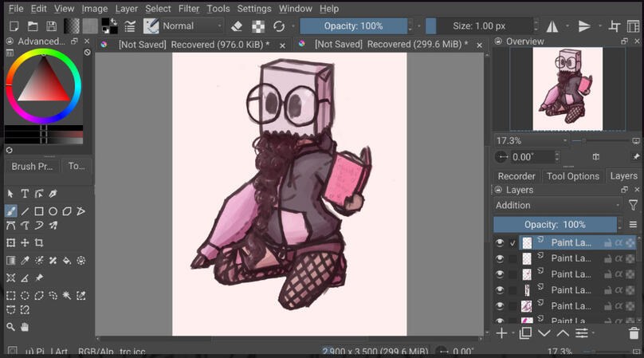
Task: Add a new layer with plus button
Action: pyautogui.click(x=501, y=333)
